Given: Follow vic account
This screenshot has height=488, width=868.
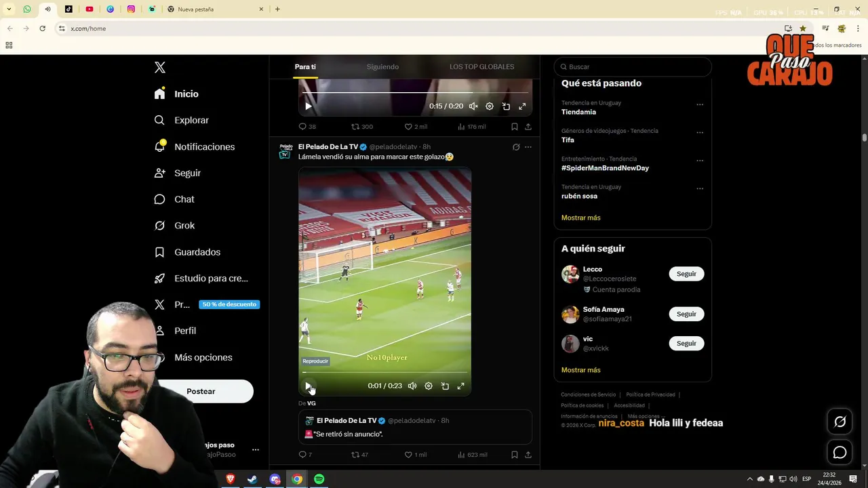Looking at the screenshot, I should click(686, 343).
